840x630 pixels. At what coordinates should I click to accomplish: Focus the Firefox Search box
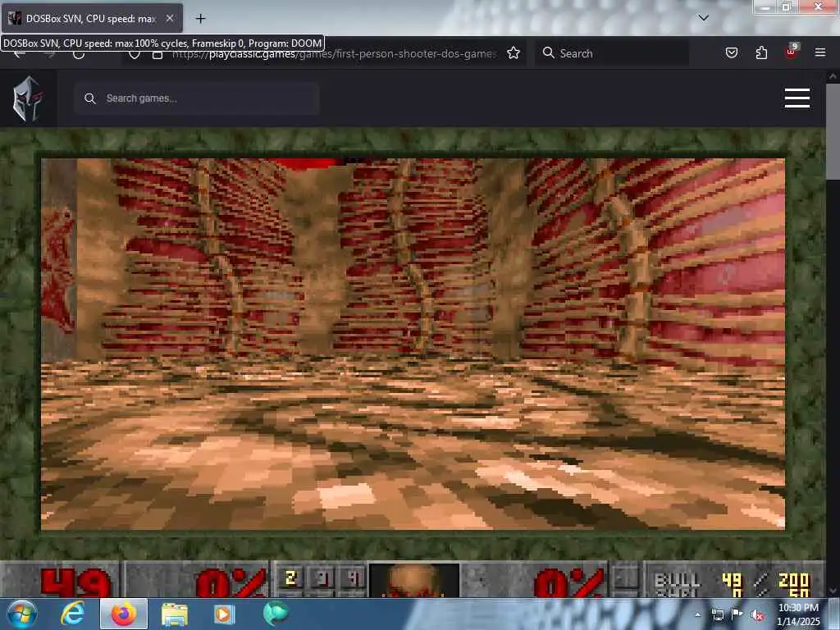tap(612, 53)
